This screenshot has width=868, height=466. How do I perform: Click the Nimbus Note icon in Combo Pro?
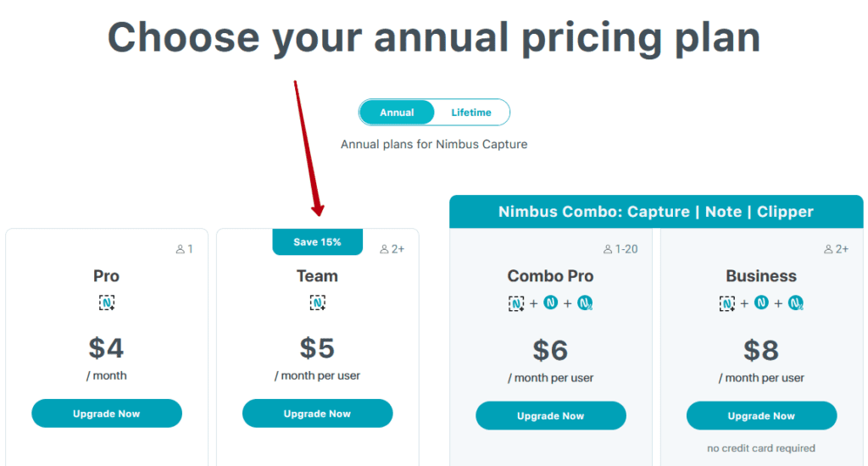550,302
